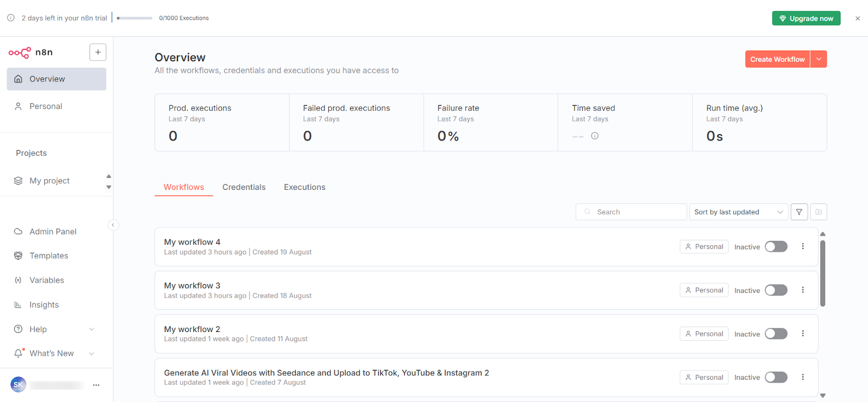The image size is (868, 402).
Task: Activate My workflow 4 toggle
Action: coord(776,247)
